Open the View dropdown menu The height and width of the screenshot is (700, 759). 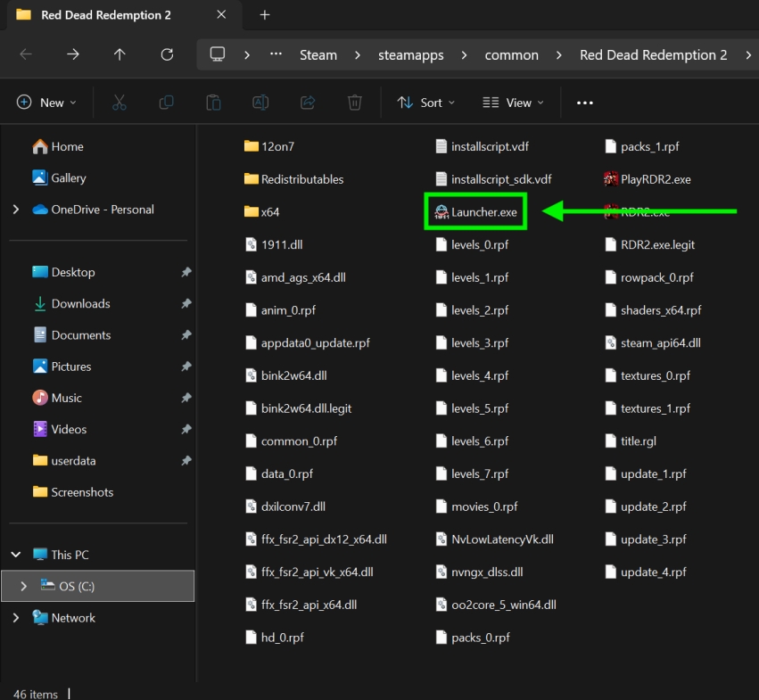pyautogui.click(x=513, y=103)
